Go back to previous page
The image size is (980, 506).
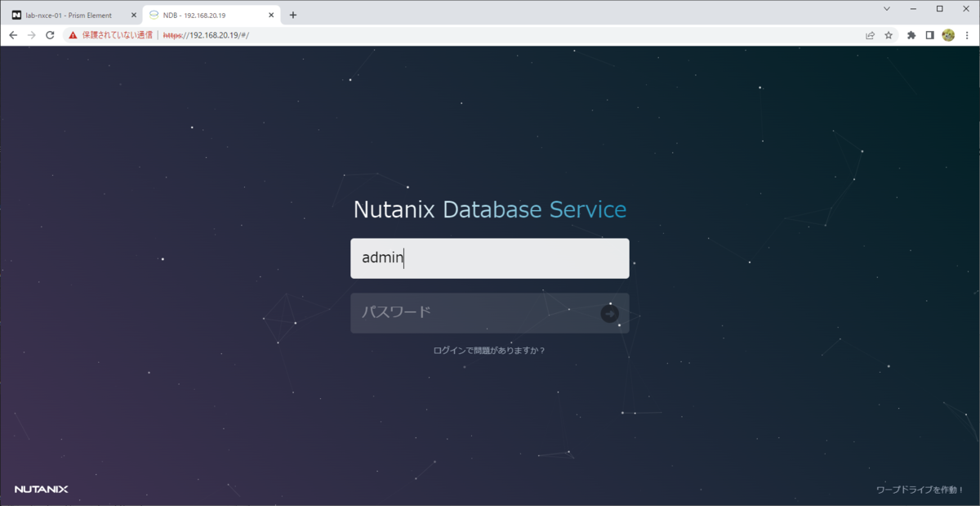(13, 35)
